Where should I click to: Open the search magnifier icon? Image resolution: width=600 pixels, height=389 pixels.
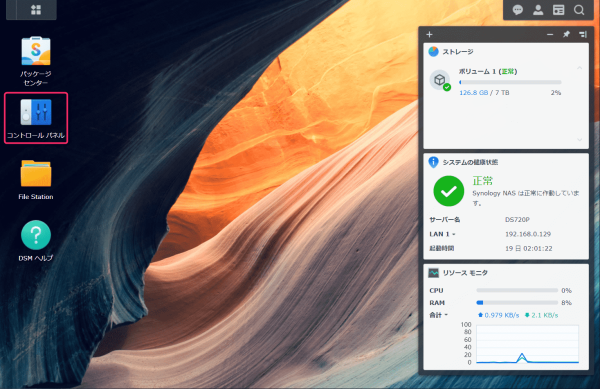pyautogui.click(x=579, y=10)
